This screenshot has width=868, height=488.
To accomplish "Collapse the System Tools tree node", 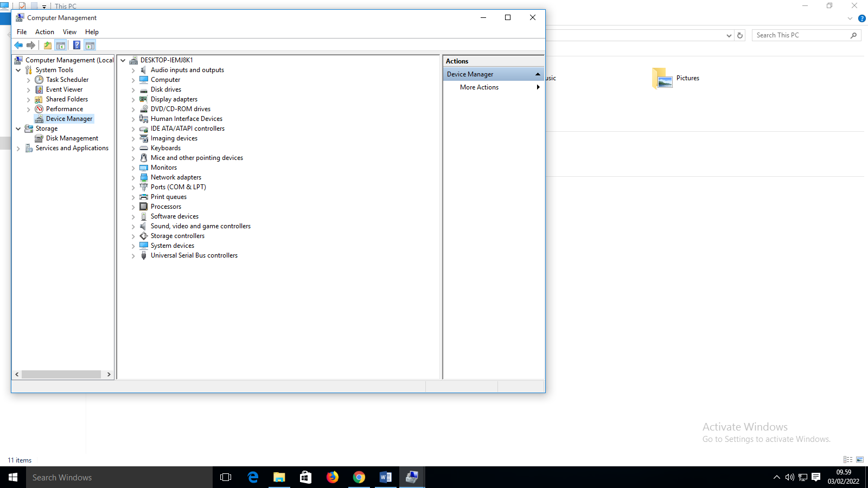I will point(18,70).
